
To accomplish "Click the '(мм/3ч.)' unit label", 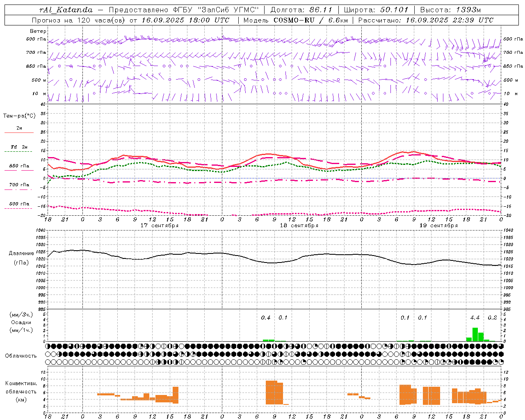I will coord(21,315).
